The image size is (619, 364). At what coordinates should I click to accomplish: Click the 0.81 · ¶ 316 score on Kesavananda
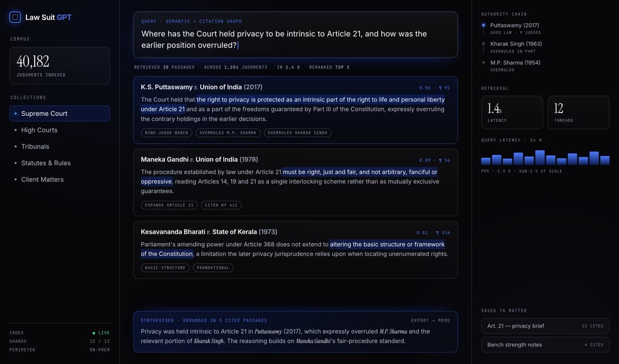click(x=433, y=233)
